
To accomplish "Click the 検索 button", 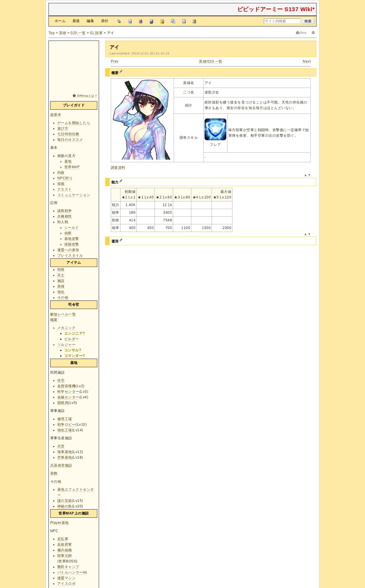I will pos(308,21).
